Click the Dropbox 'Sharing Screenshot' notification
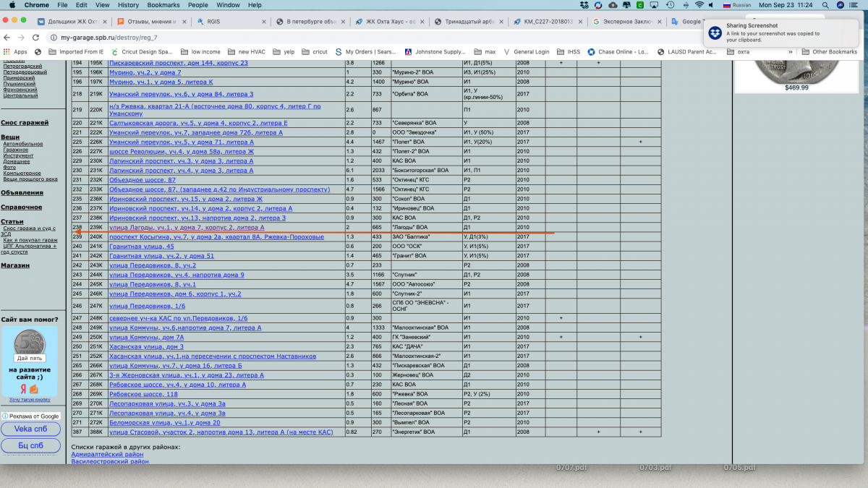The image size is (868, 488). point(783,33)
